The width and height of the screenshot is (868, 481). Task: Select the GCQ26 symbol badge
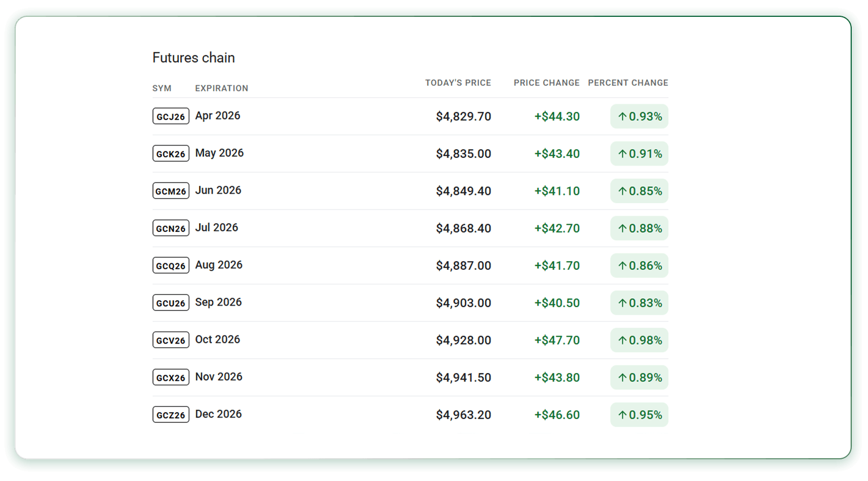pos(171,265)
